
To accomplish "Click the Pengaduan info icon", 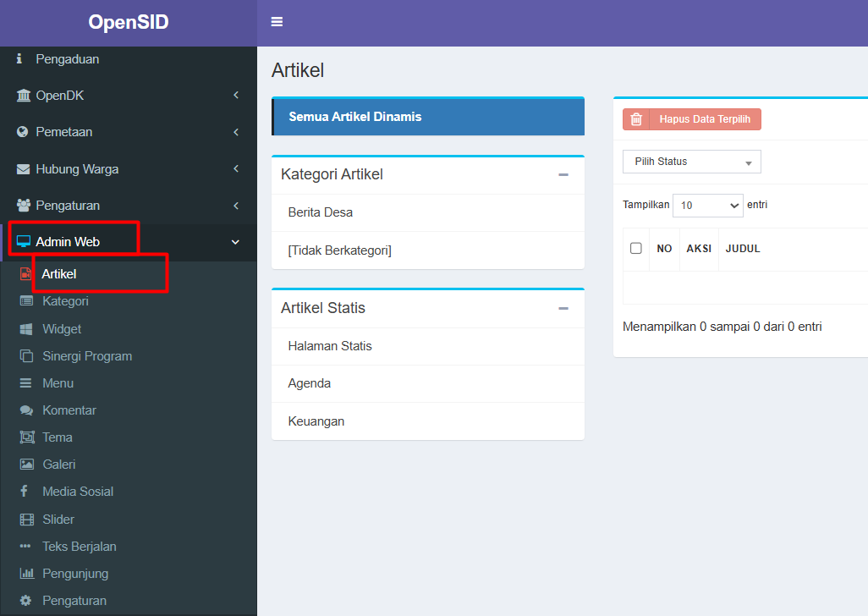I will (19, 58).
